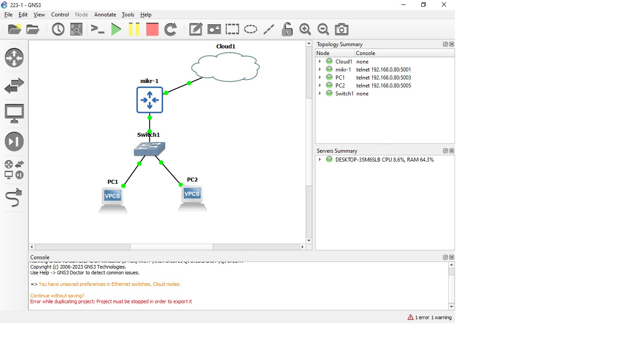
Task: Select the Cloud1 node
Action: click(x=225, y=67)
